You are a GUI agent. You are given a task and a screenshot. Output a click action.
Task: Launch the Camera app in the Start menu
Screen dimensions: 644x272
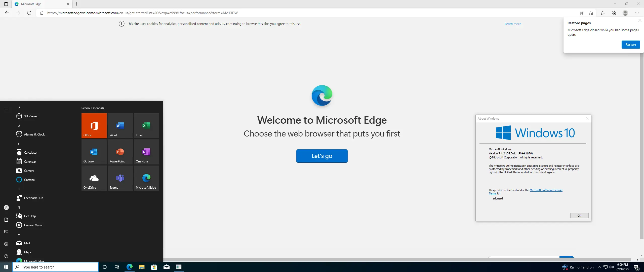[29, 171]
